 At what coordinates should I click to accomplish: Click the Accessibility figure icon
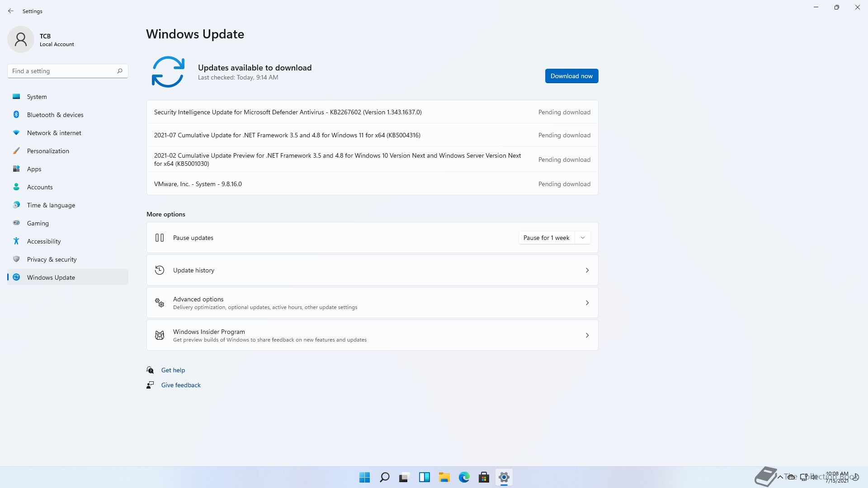click(x=16, y=241)
